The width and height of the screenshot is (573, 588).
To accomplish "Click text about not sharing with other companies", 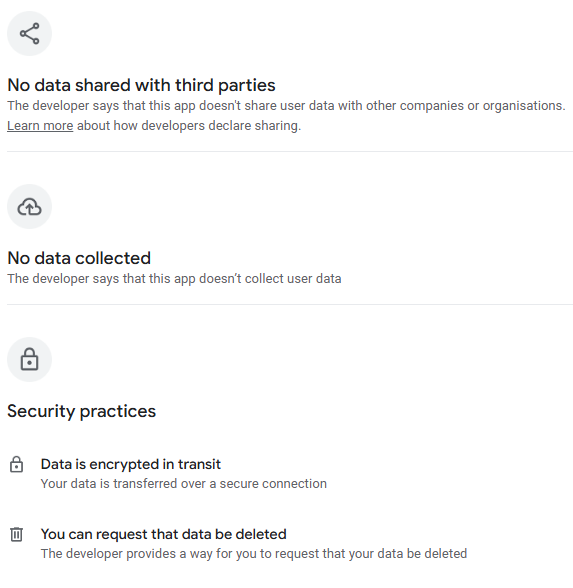I will 286,106.
